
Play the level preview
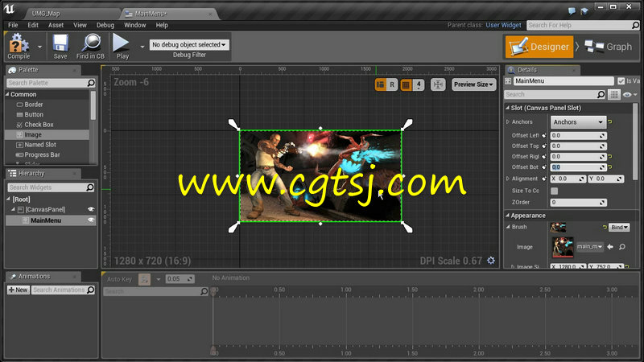(x=122, y=46)
